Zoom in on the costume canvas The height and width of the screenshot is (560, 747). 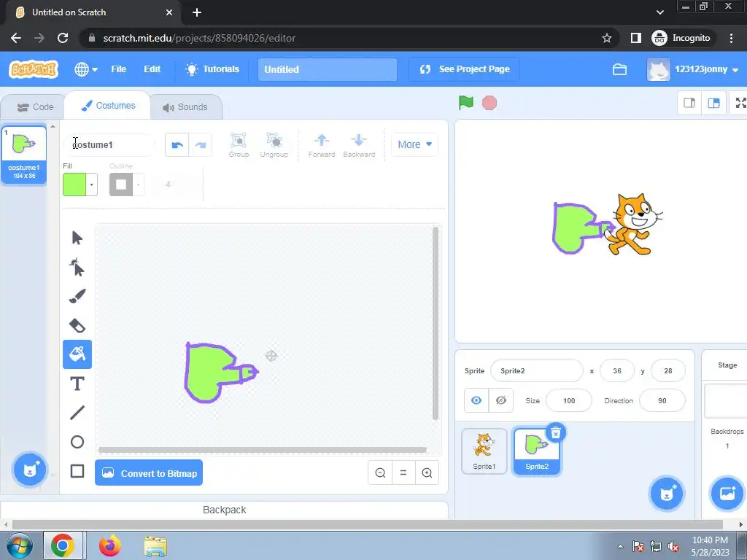point(427,472)
